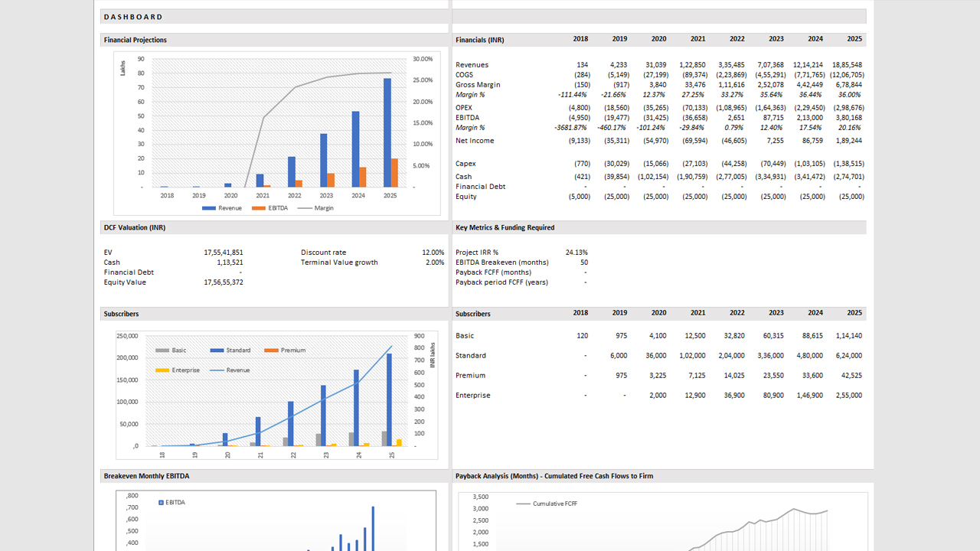The width and height of the screenshot is (980, 551).
Task: Click the Equity Value amount 17,56,55,372
Action: click(224, 282)
